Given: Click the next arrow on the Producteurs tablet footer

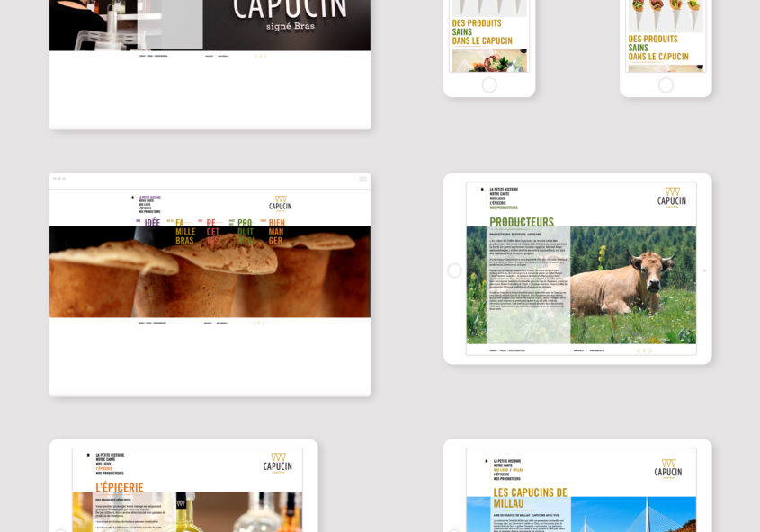Looking at the screenshot, I should tap(650, 350).
